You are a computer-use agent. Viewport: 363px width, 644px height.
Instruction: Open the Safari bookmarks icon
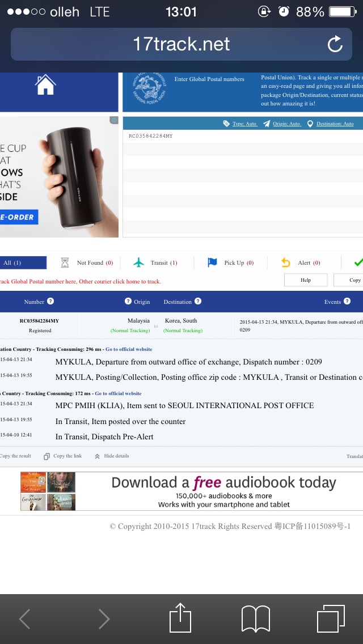pyautogui.click(x=255, y=618)
